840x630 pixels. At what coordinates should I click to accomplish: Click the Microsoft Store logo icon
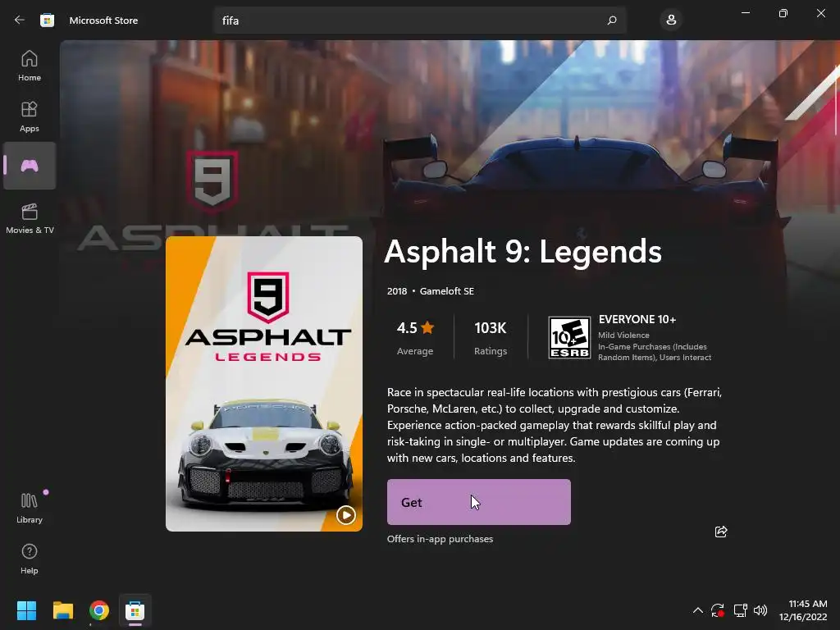47,21
